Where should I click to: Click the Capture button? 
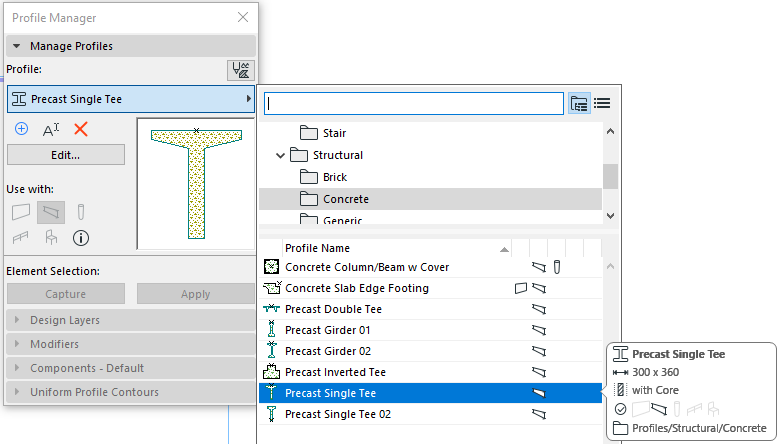click(66, 294)
